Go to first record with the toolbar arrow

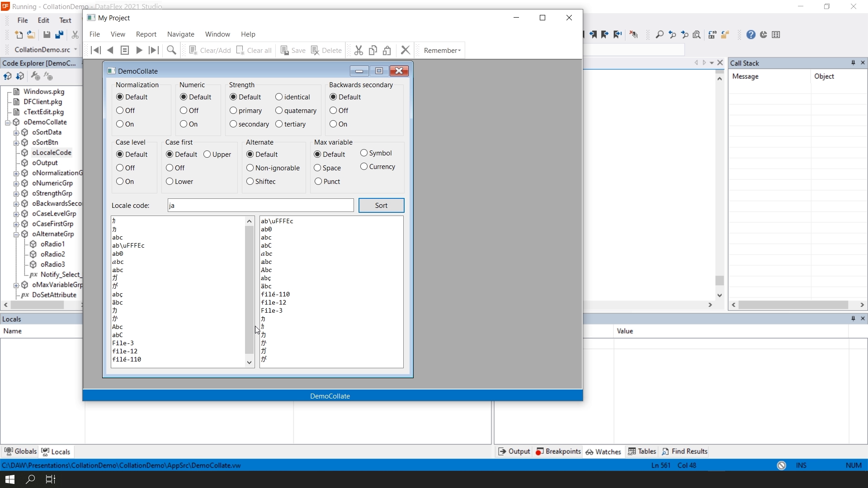click(x=96, y=50)
